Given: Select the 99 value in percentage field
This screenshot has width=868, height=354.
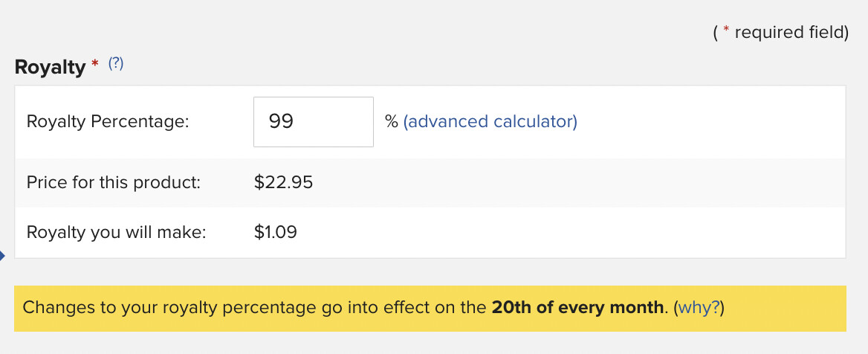Looking at the screenshot, I should pyautogui.click(x=281, y=121).
